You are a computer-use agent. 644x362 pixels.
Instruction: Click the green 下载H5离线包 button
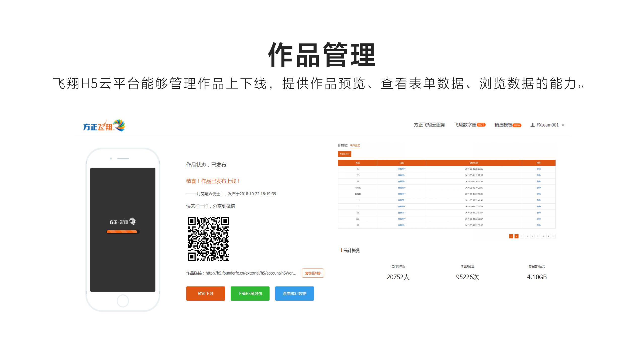tap(250, 293)
